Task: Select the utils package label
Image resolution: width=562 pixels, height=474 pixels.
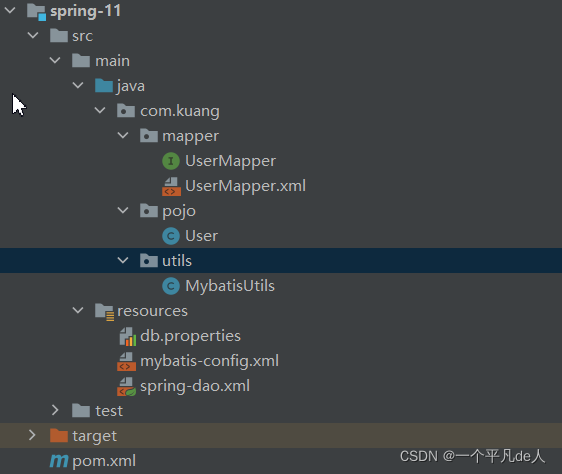Action: (177, 261)
